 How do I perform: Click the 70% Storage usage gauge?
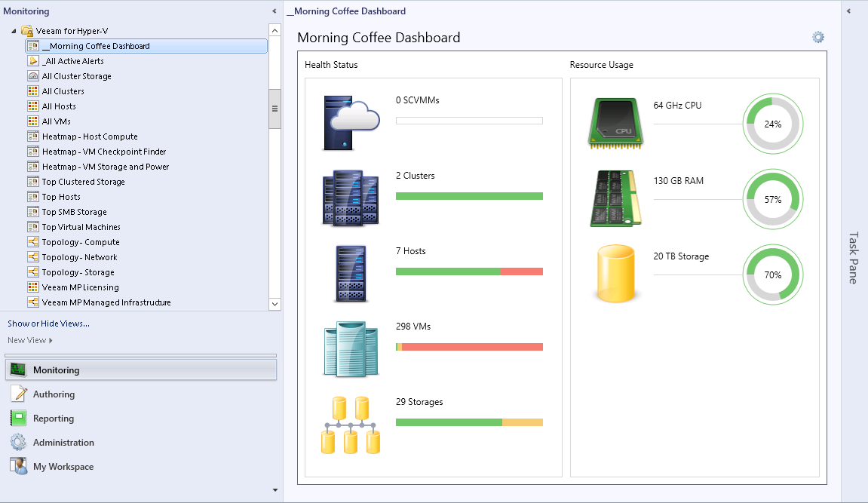click(x=773, y=275)
